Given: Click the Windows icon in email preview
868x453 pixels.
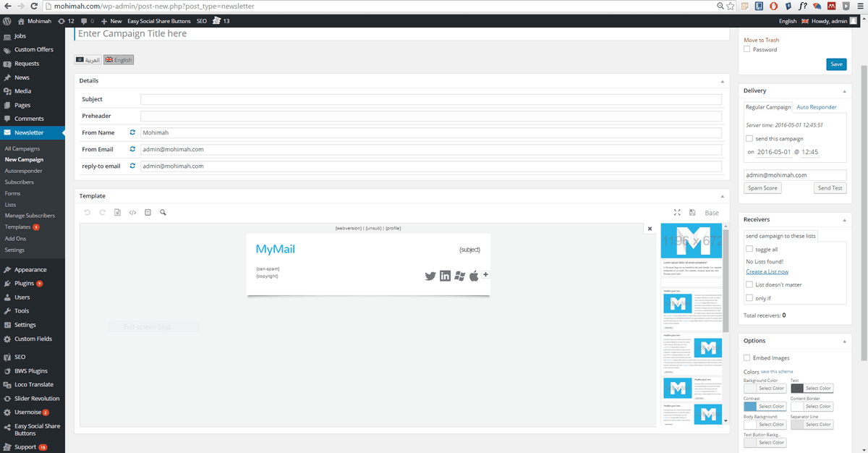Looking at the screenshot, I should (459, 276).
